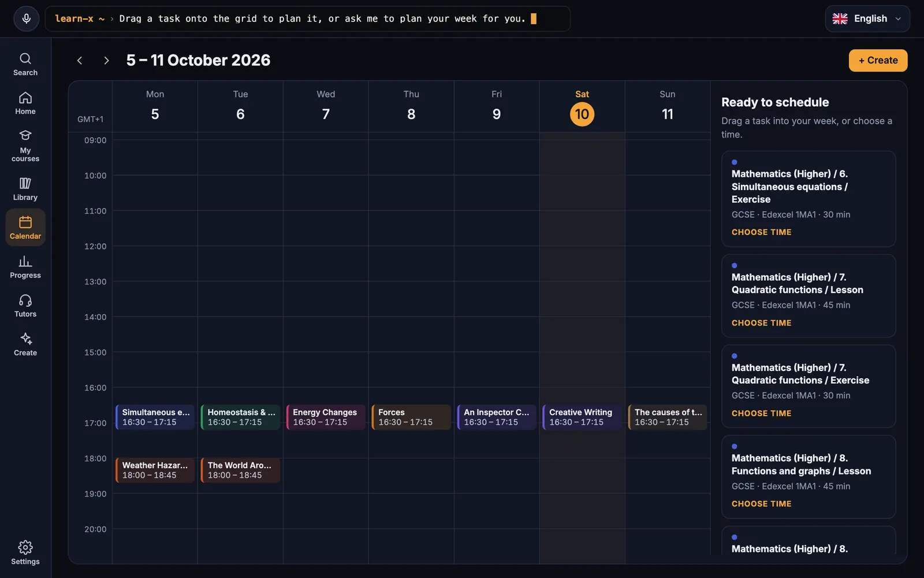The height and width of the screenshot is (578, 924).
Task: Select Sunday 11 column header
Action: click(x=668, y=106)
